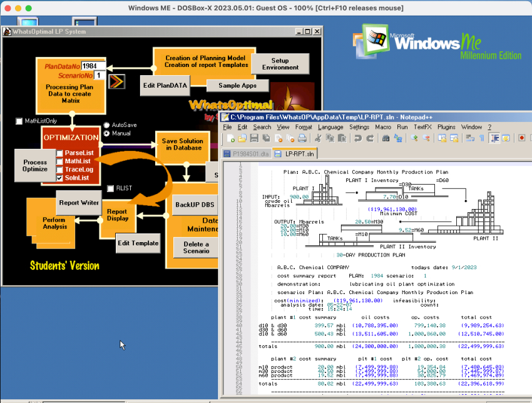Enable the ParseList checkbox
The image size is (532, 403).
(59, 153)
